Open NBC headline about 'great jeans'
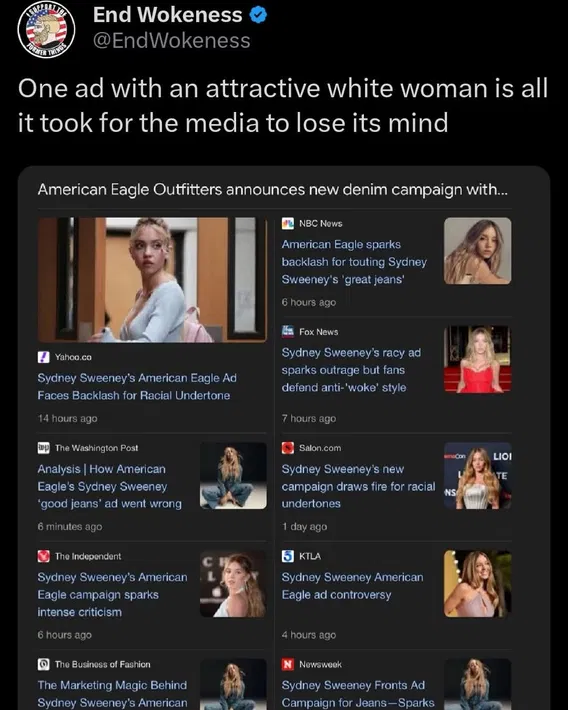Screen dimensions: 568x710 (x=354, y=262)
